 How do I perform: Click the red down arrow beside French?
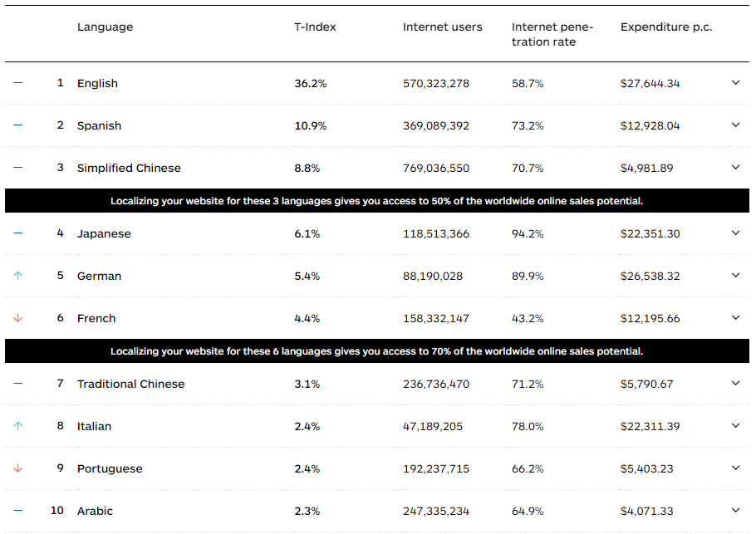pos(18,318)
